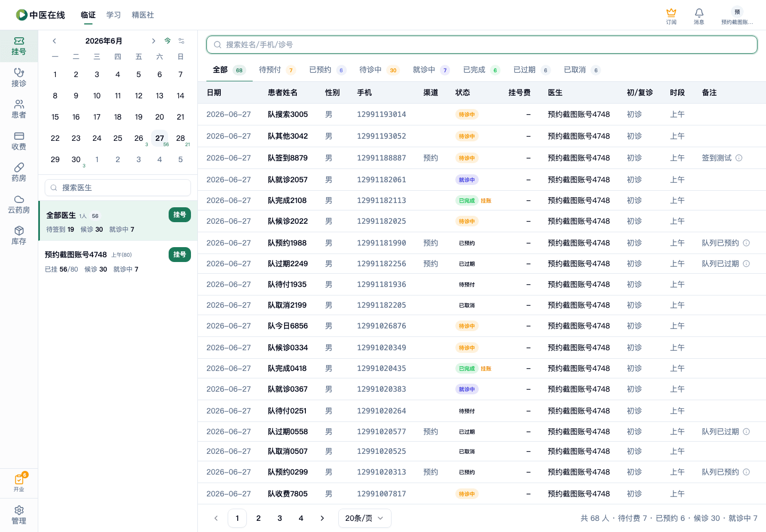This screenshot has height=532, width=766.
Task: Click 挂号 button for 预约截图账号4748
Action: click(x=180, y=255)
